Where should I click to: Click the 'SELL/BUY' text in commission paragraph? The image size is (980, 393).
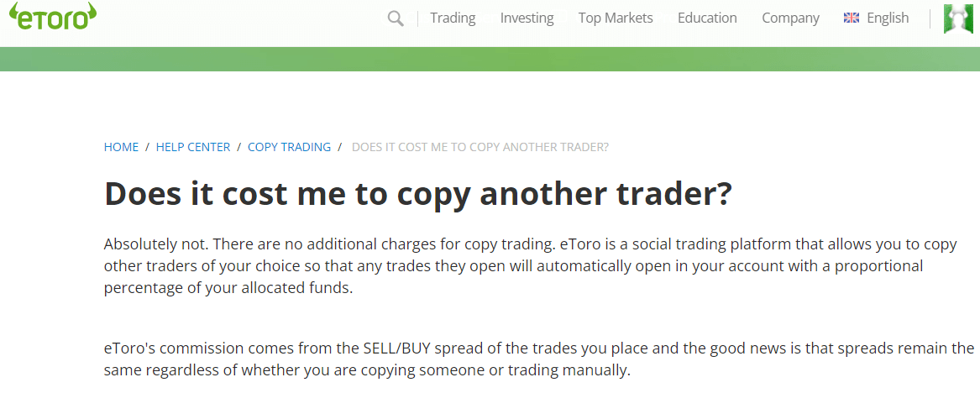(394, 348)
